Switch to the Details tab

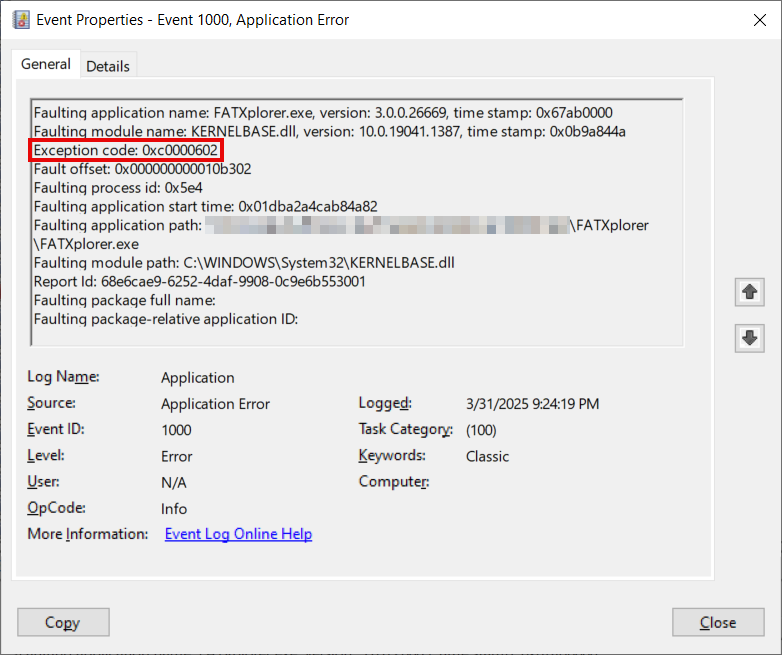pos(108,66)
